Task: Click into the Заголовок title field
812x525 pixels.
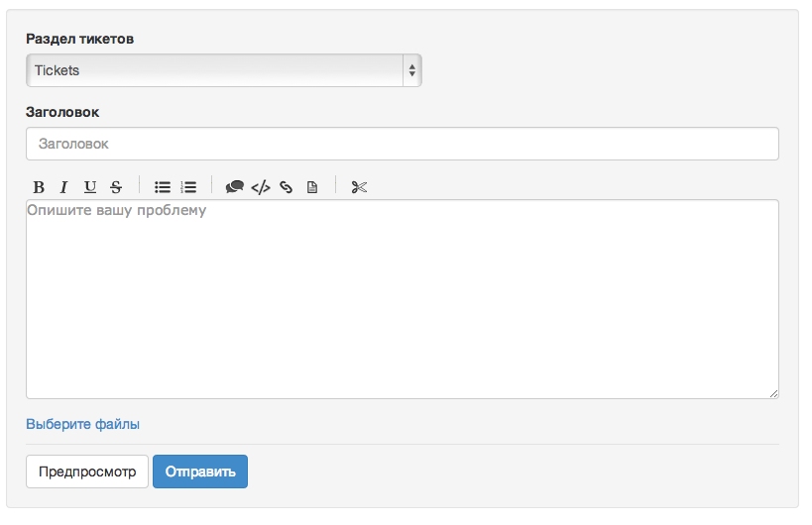Action: [402, 144]
